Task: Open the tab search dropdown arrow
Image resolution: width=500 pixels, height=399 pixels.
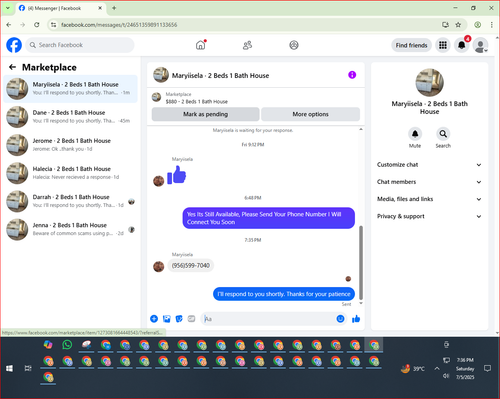Action: pos(8,8)
